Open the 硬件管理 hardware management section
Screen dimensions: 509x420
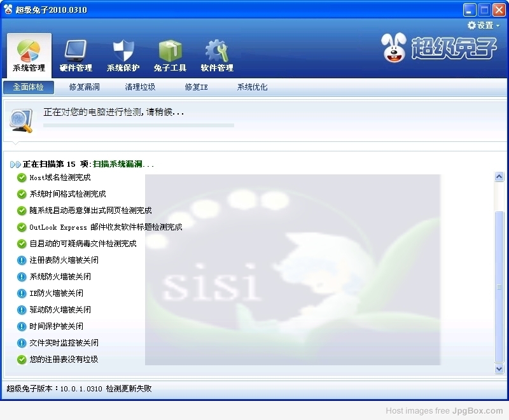[x=76, y=55]
